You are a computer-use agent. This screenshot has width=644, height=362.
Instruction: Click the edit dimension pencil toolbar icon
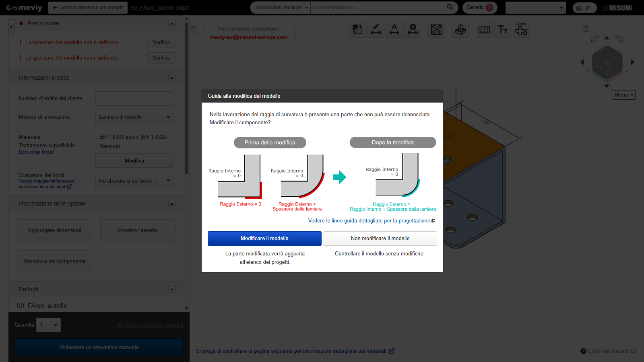[x=376, y=29]
